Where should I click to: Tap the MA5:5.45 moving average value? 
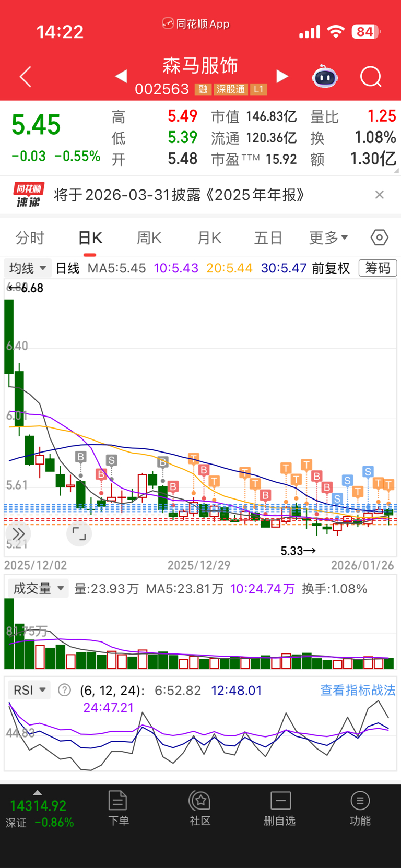117,268
